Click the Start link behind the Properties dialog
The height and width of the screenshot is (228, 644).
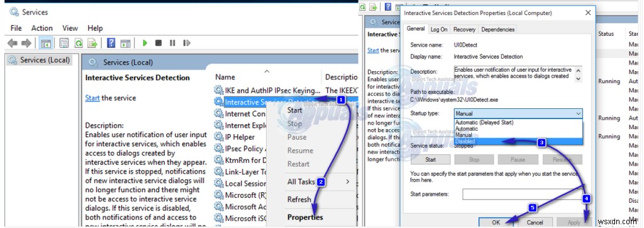coord(373,50)
